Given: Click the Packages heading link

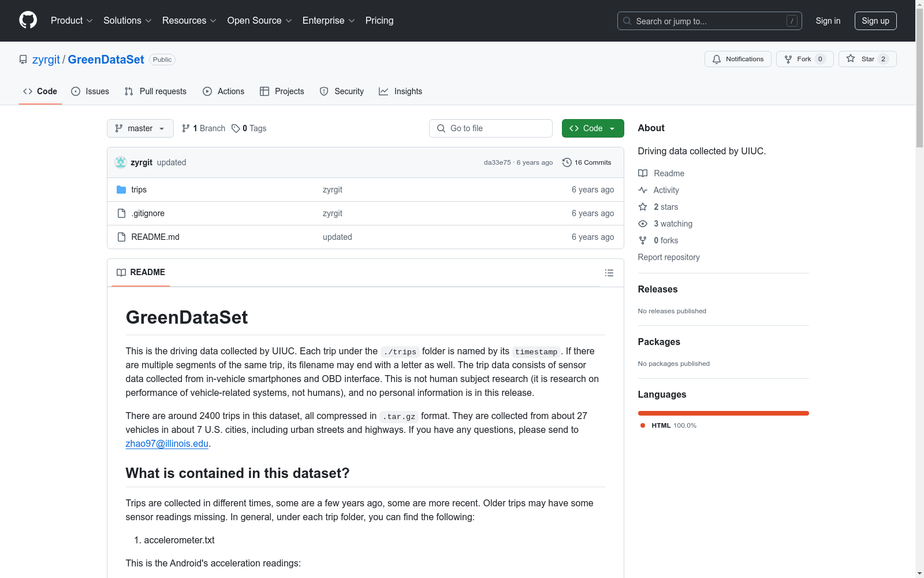Looking at the screenshot, I should pyautogui.click(x=659, y=342).
